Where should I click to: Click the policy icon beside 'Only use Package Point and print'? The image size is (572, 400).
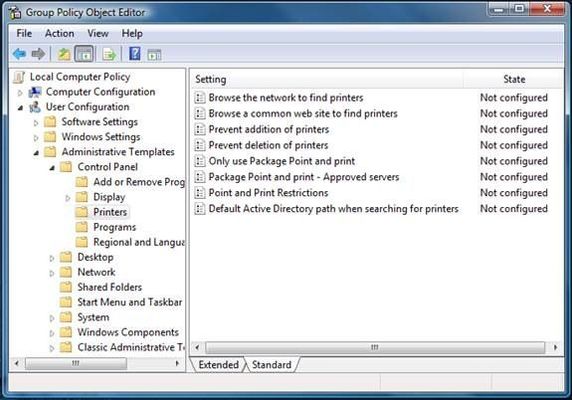tap(200, 161)
